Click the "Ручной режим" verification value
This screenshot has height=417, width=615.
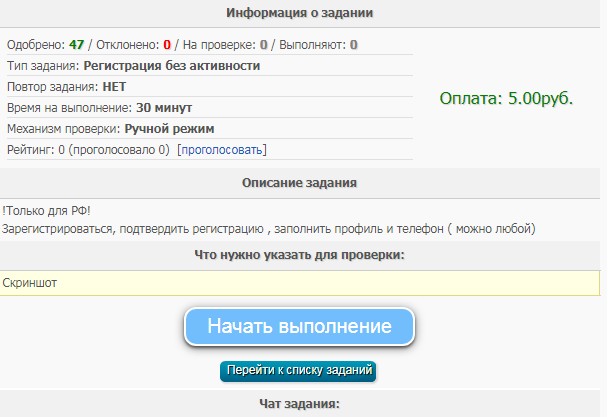169,129
